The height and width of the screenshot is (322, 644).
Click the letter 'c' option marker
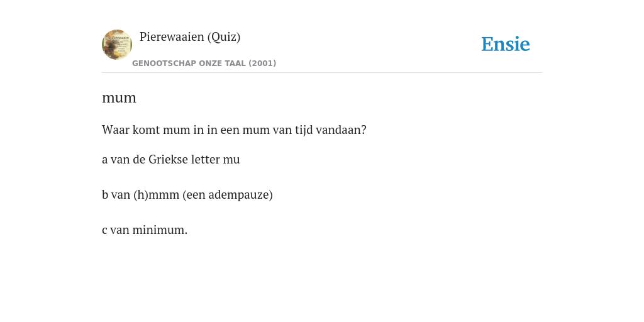click(104, 230)
